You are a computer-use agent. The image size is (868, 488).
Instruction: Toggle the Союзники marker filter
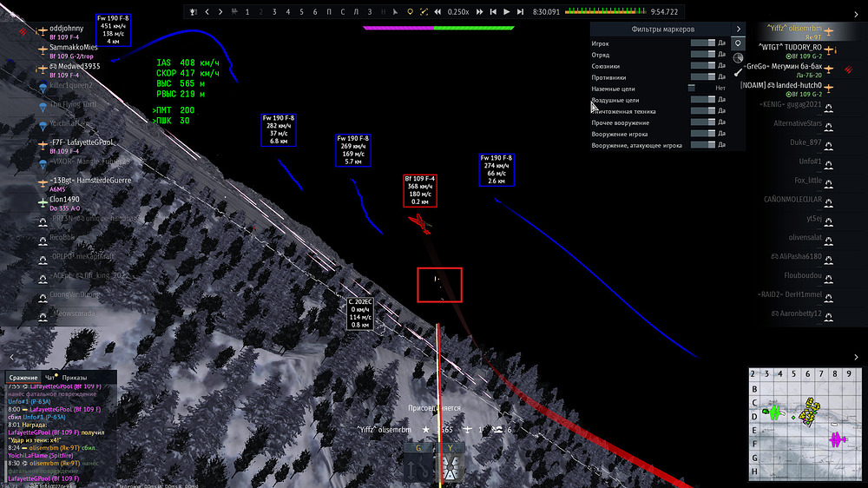click(x=703, y=65)
